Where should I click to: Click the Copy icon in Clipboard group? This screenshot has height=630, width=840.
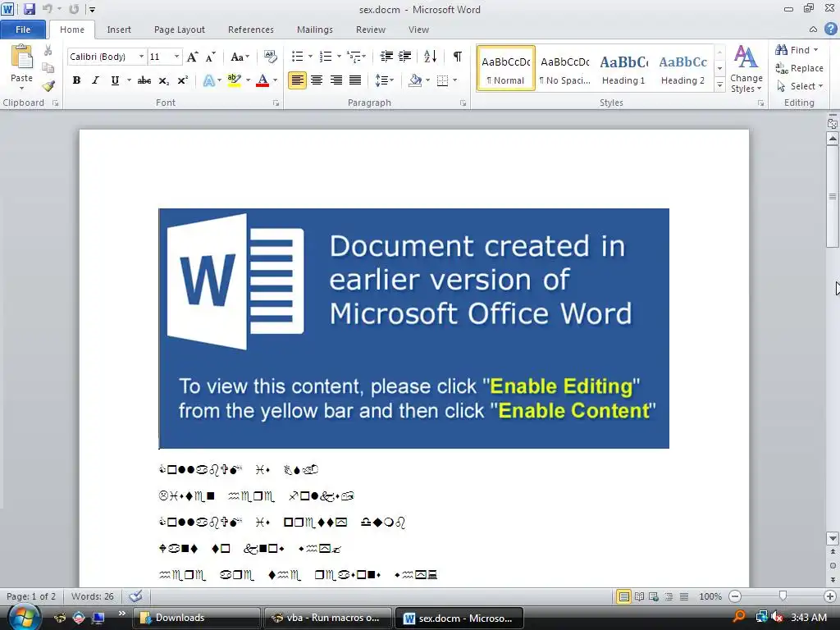pyautogui.click(x=48, y=68)
